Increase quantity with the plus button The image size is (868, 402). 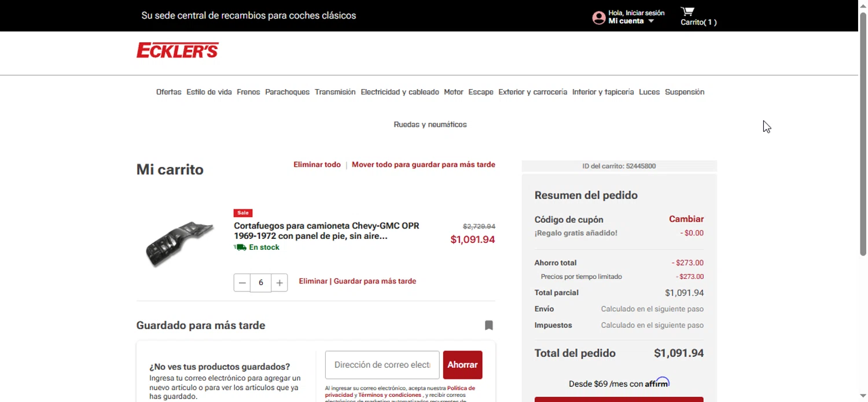coord(279,283)
